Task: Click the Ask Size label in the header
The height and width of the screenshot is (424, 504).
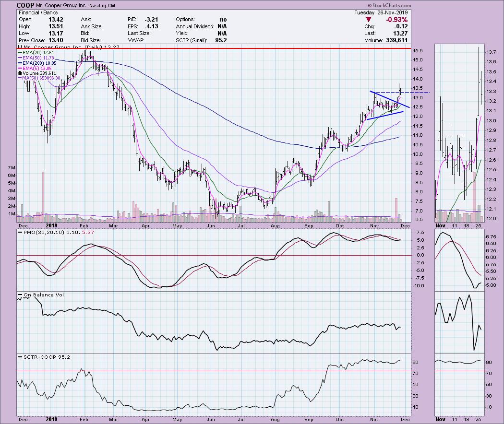Action: 92,26
